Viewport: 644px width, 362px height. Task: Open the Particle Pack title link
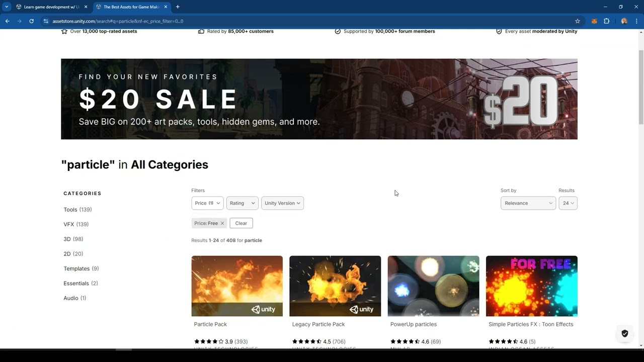coord(210,324)
